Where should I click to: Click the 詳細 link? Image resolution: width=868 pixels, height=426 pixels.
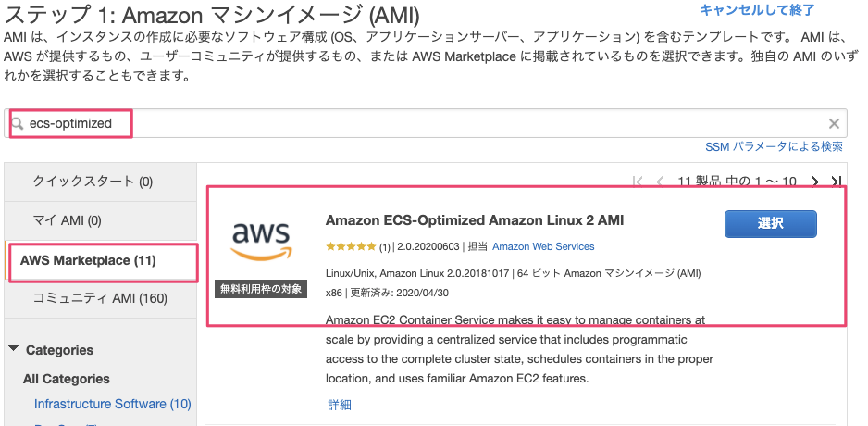tap(340, 405)
